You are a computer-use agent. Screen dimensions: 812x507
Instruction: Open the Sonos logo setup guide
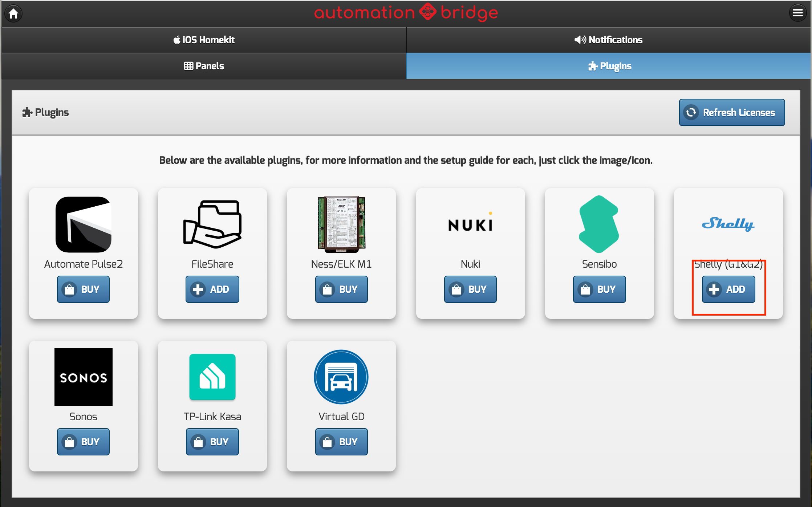click(x=83, y=377)
